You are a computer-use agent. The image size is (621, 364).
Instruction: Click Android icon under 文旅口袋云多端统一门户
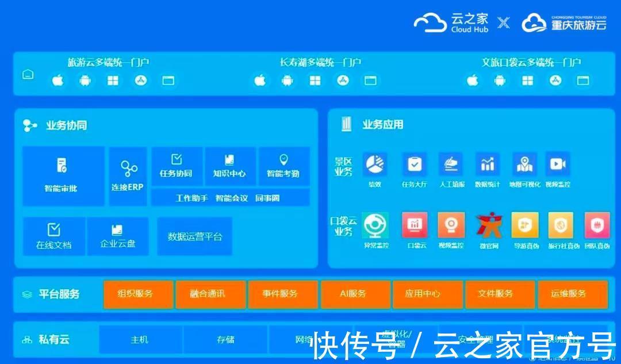tap(500, 81)
